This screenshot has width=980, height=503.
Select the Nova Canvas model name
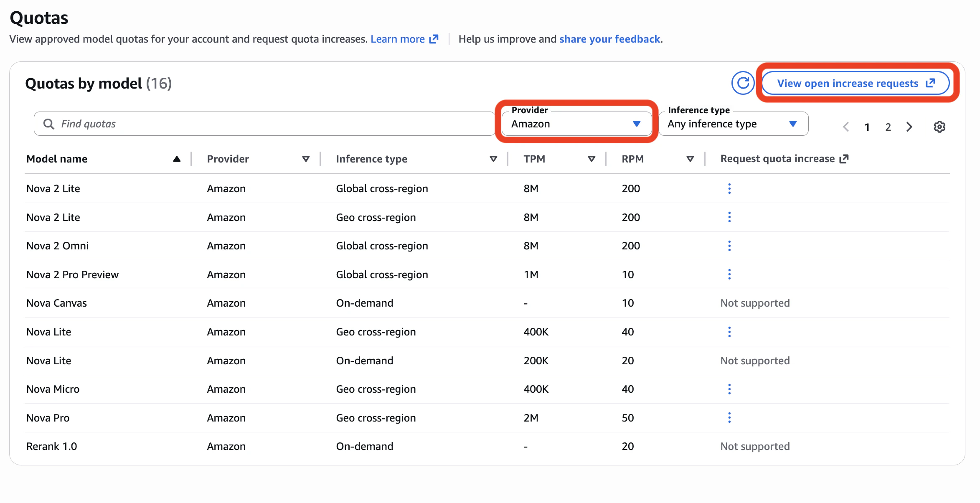(x=56, y=303)
